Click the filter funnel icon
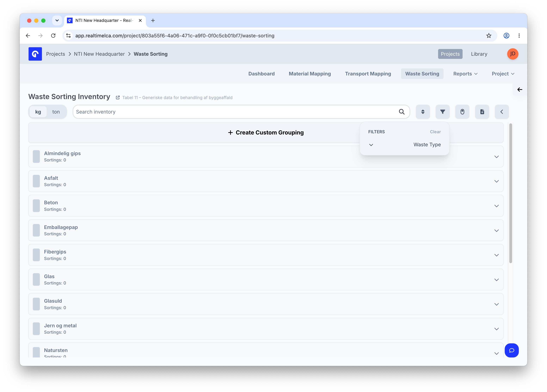The width and height of the screenshot is (547, 392). pyautogui.click(x=442, y=112)
